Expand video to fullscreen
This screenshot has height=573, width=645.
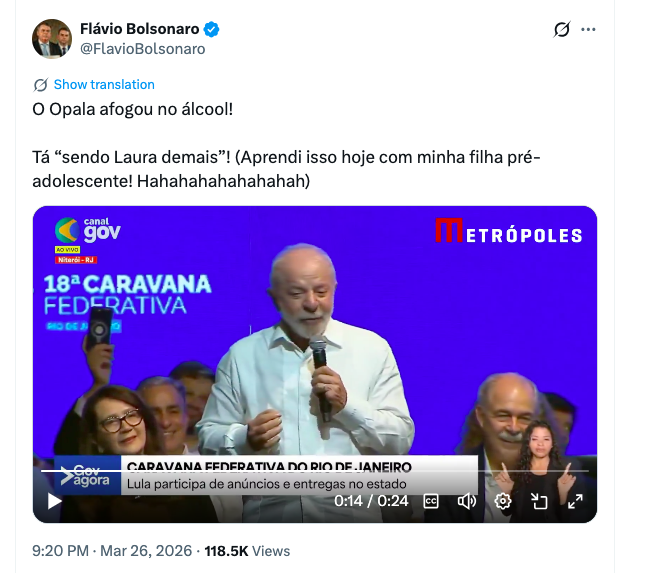pyautogui.click(x=575, y=501)
